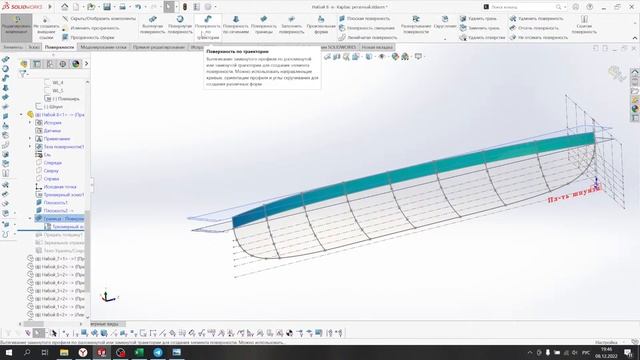Image resolution: width=640 pixels, height=360 pixels.
Task: Open Моделирование сетки tab
Action: (103, 47)
